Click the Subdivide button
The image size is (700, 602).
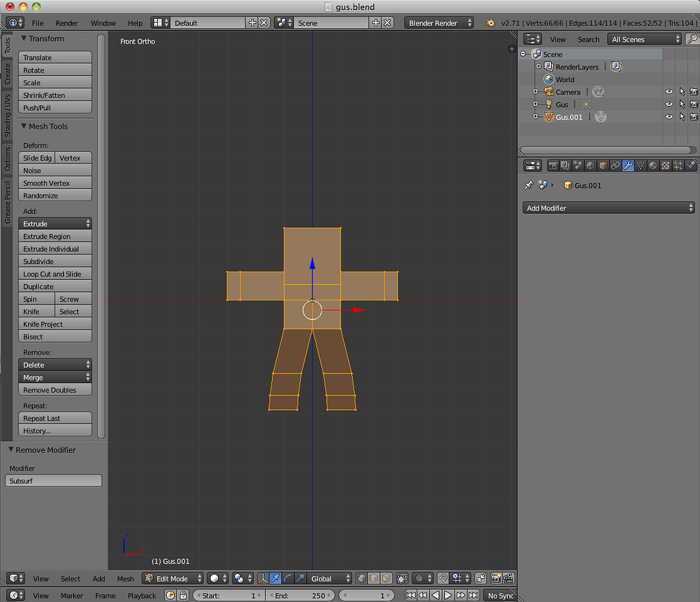coord(55,261)
